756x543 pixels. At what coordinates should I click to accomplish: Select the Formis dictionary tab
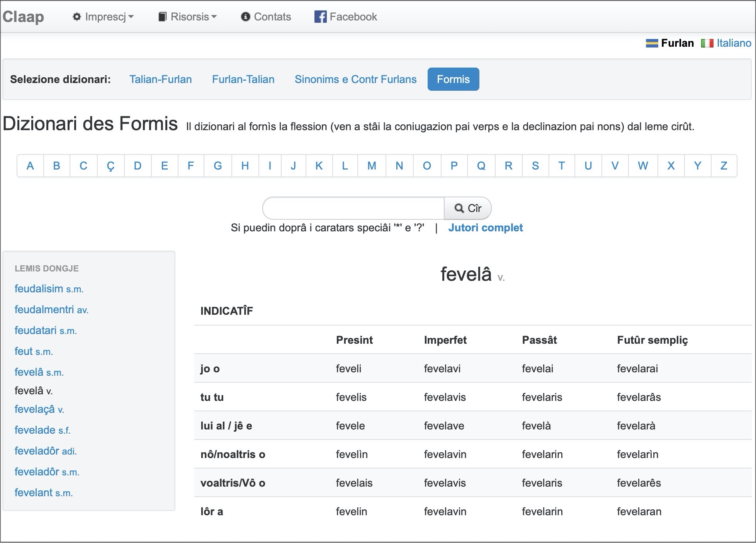click(453, 79)
